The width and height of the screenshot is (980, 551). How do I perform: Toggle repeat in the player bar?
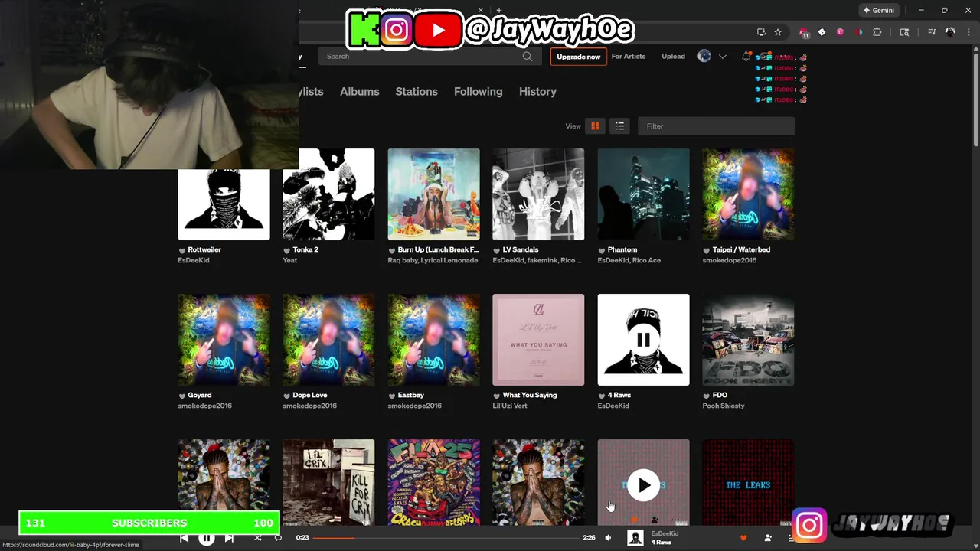point(278,538)
